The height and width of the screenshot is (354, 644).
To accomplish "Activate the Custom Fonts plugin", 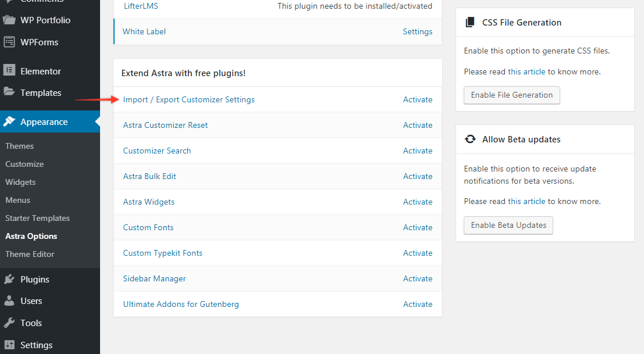I will (418, 227).
